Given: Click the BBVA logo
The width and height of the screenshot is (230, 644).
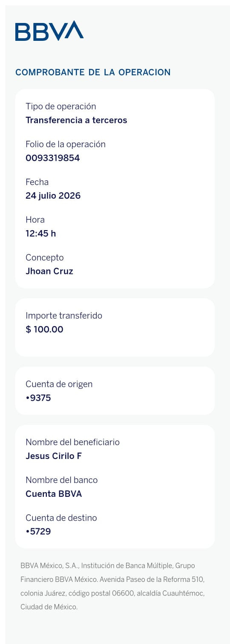Looking at the screenshot, I should click(x=49, y=31).
